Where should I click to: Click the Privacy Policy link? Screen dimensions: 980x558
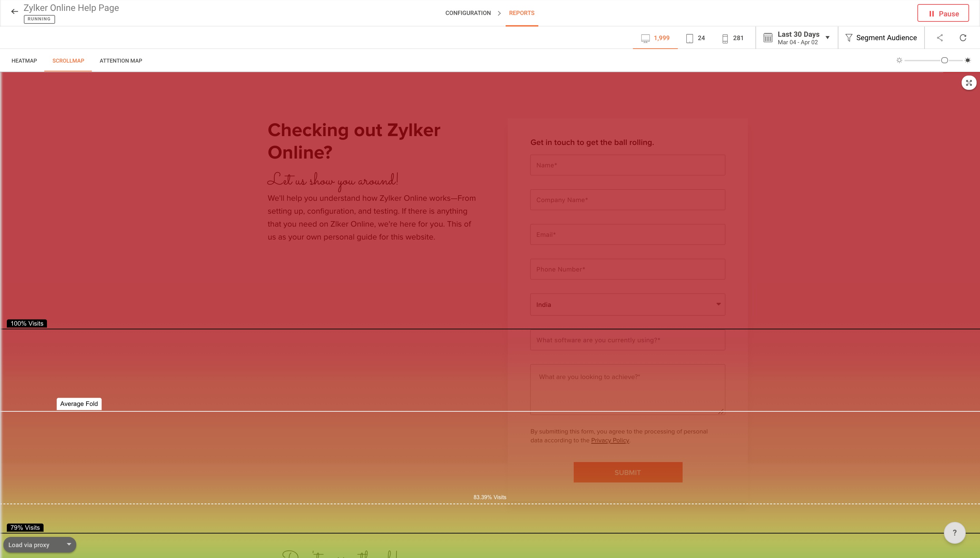[610, 440]
